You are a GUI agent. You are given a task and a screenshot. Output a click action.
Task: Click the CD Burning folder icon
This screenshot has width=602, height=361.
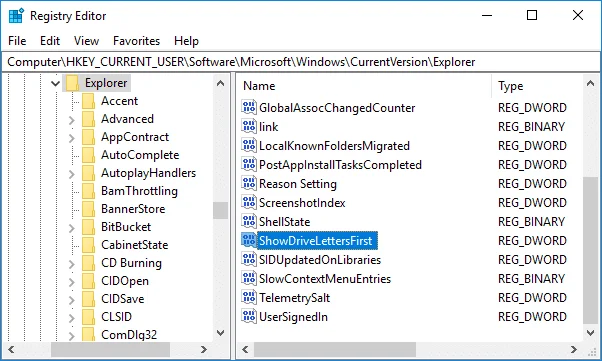pos(88,263)
